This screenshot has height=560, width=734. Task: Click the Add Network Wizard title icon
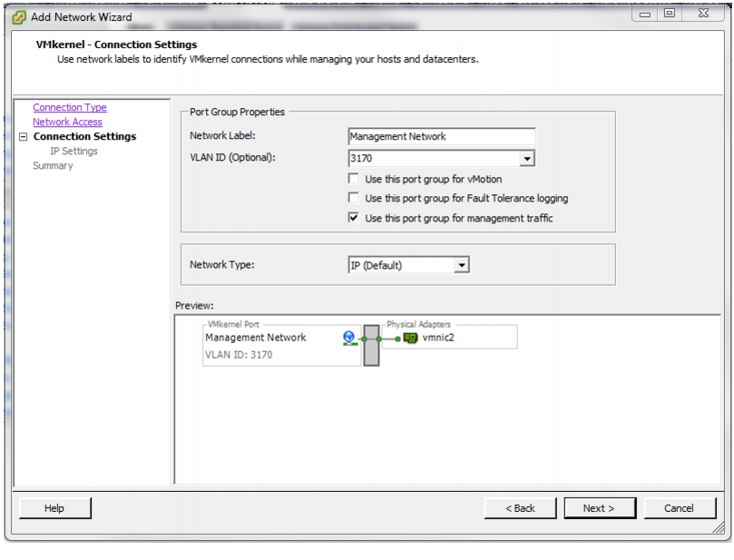click(x=19, y=17)
